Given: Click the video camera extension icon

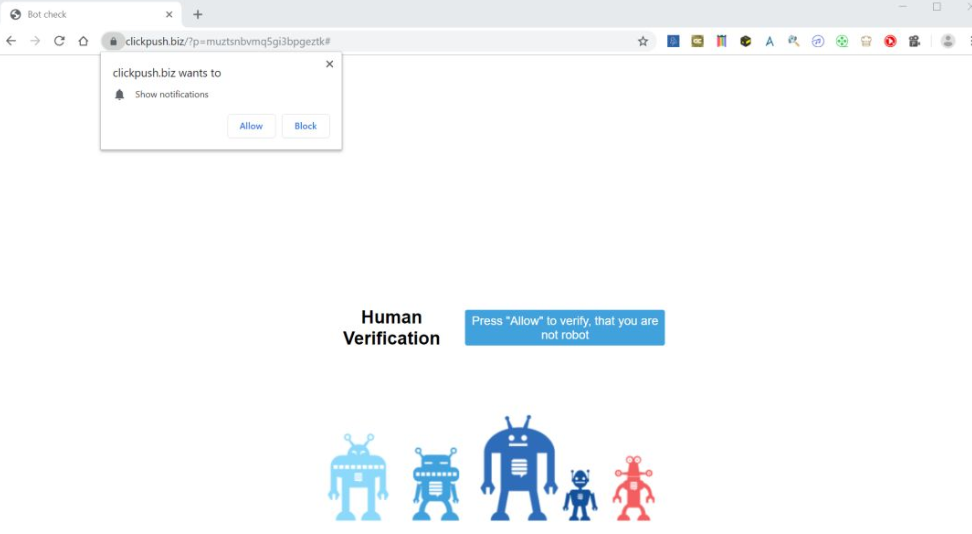Looking at the screenshot, I should coord(914,41).
